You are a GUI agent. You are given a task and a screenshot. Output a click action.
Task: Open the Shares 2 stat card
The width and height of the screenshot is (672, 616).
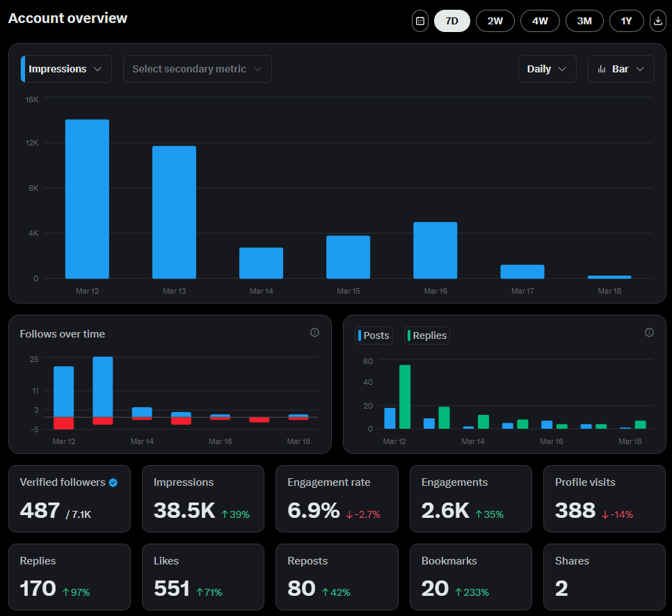[605, 577]
